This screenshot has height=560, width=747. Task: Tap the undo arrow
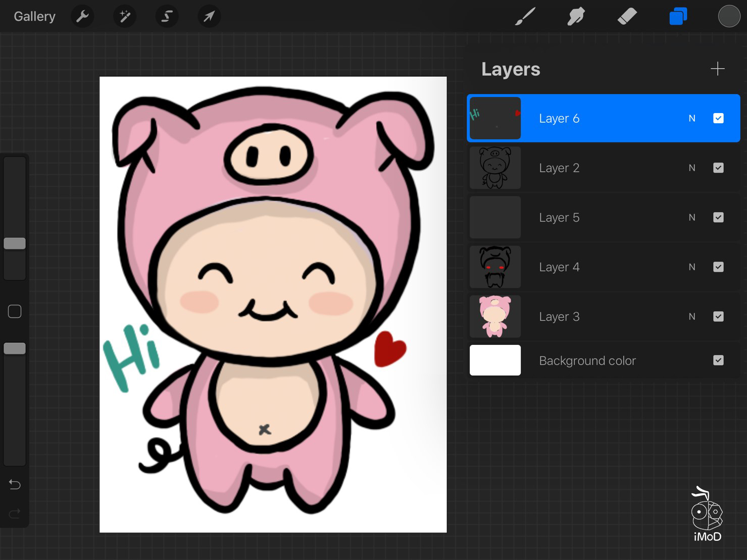point(15,485)
